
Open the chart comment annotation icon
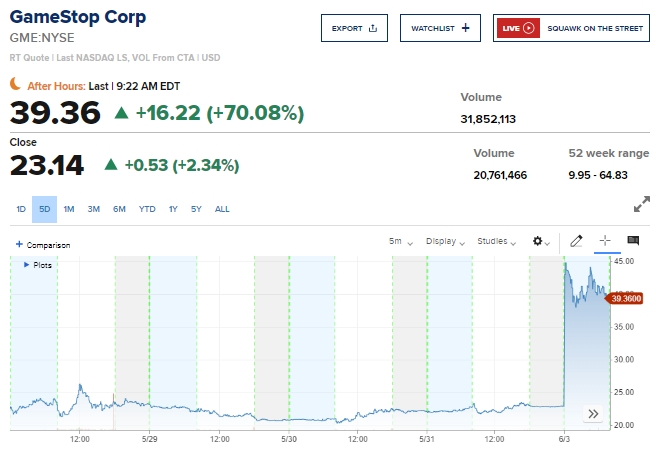[633, 241]
